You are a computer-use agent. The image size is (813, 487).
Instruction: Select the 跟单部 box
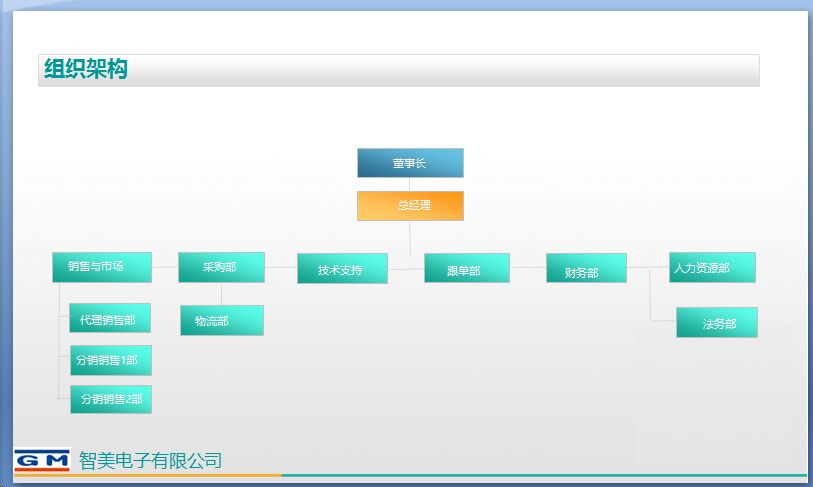466,269
